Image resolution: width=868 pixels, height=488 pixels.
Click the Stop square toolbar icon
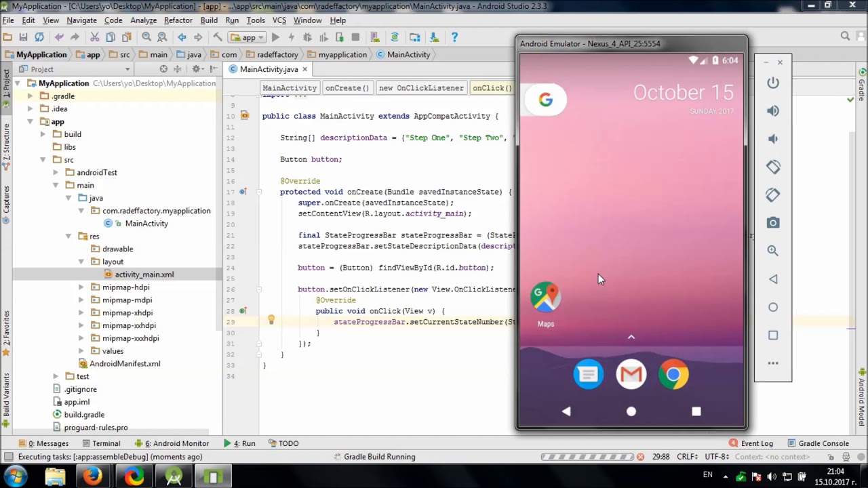pyautogui.click(x=355, y=37)
